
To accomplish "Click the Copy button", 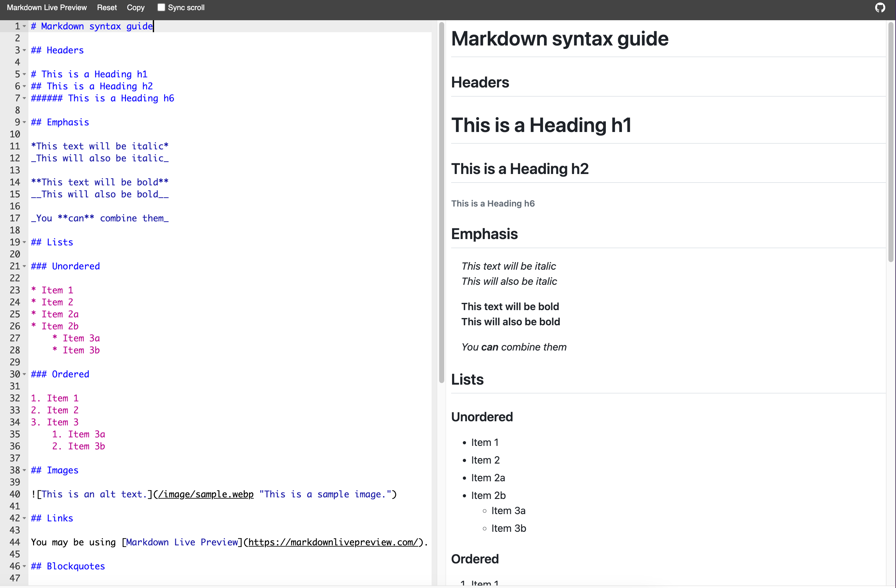I will tap(135, 8).
